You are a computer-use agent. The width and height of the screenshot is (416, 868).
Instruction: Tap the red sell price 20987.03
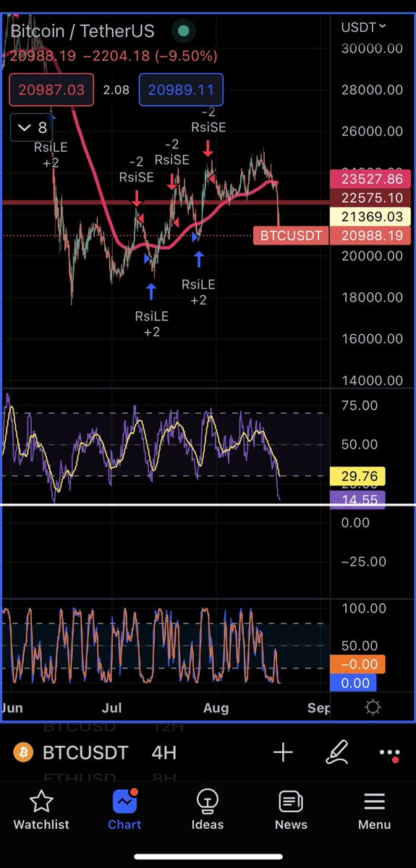[51, 90]
